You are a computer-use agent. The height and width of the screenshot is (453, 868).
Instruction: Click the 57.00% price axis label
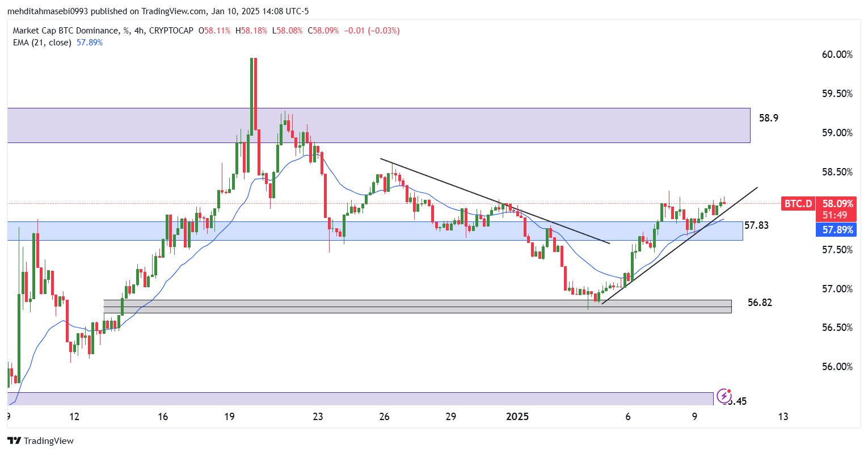point(837,289)
